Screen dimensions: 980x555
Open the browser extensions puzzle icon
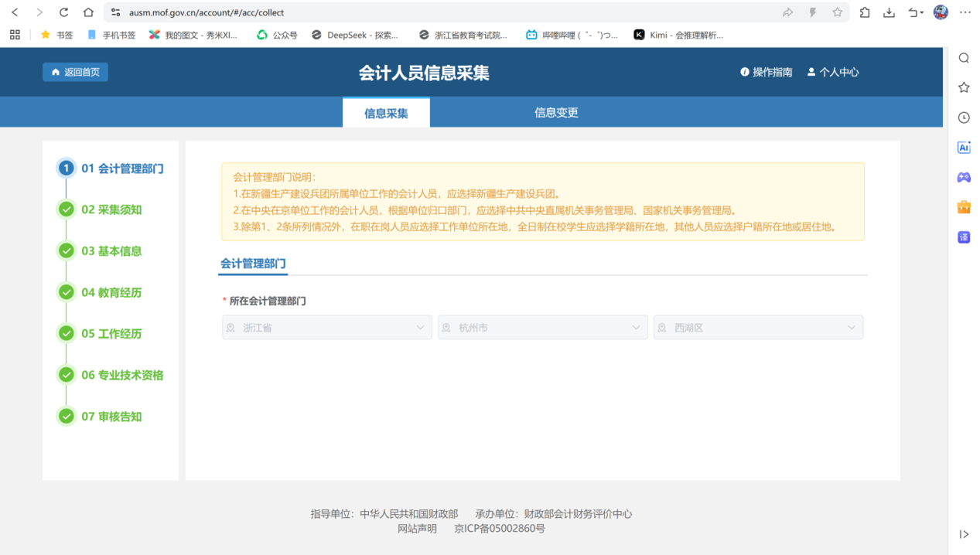(x=865, y=12)
